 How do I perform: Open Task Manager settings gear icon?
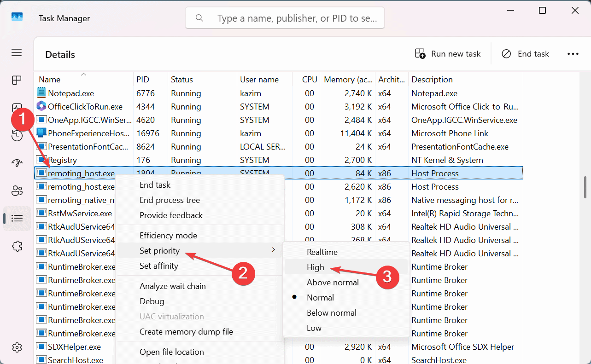coord(17,347)
